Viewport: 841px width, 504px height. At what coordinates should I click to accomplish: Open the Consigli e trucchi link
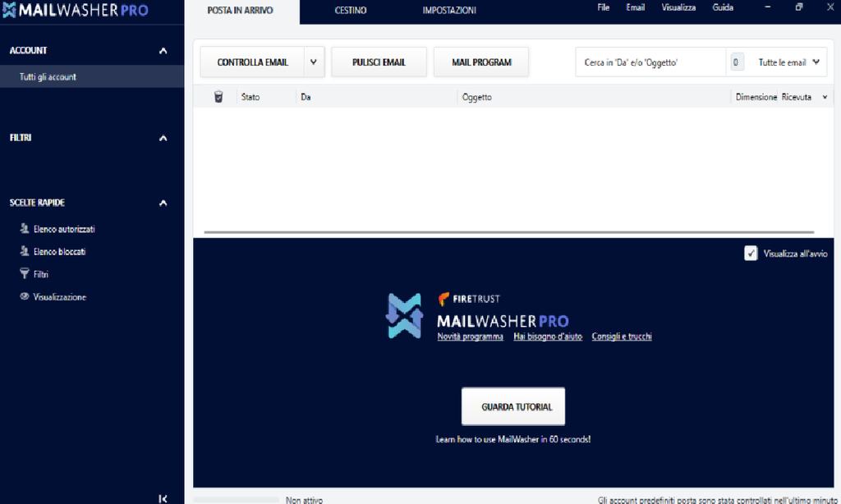coord(622,337)
